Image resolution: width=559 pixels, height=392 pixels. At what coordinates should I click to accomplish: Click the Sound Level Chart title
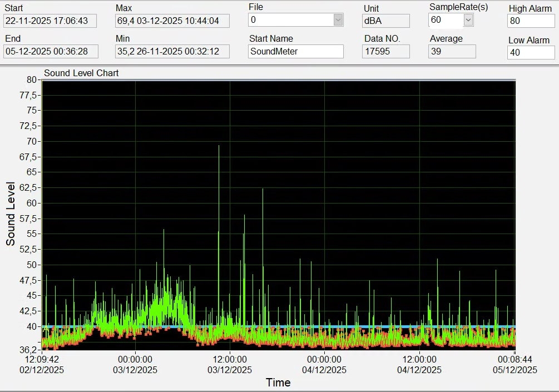click(81, 73)
